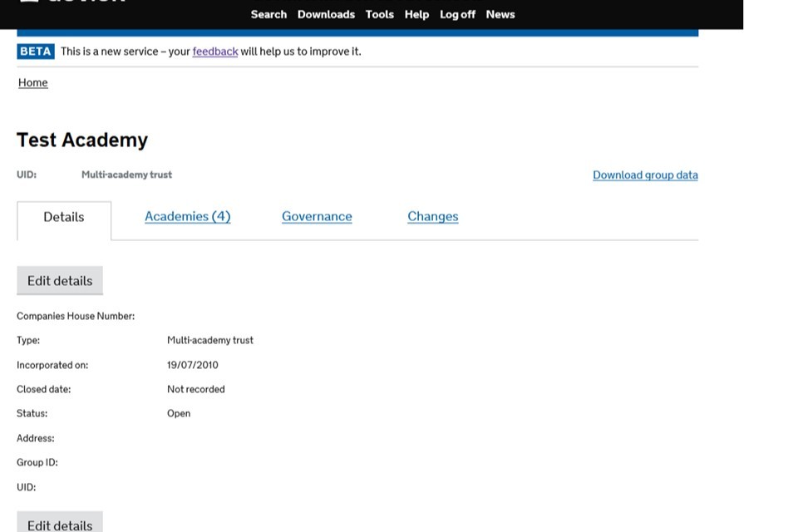Click Help in the header bar
This screenshot has width=798, height=532.
tap(416, 14)
